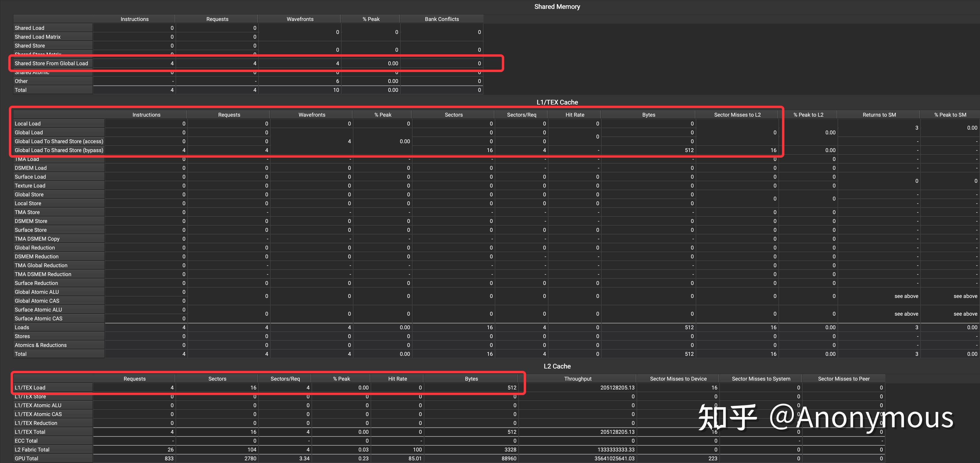
Task: Click the Wavefronts header in Shared Memory table
Action: (x=300, y=19)
